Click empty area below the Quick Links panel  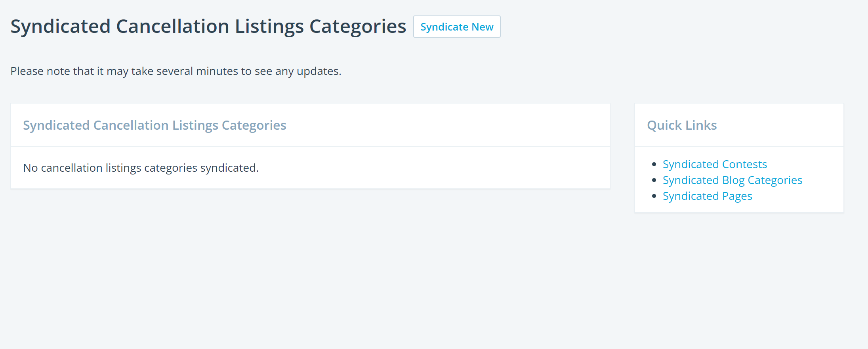pos(739,270)
